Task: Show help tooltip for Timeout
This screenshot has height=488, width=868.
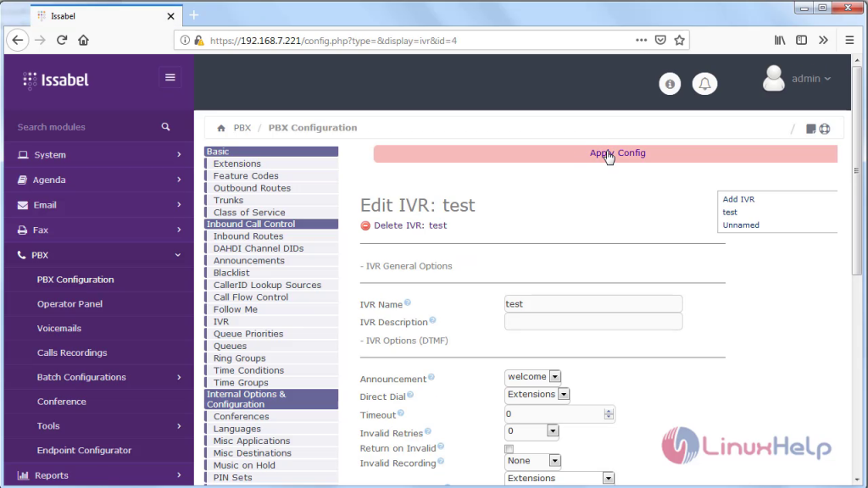Action: [401, 413]
